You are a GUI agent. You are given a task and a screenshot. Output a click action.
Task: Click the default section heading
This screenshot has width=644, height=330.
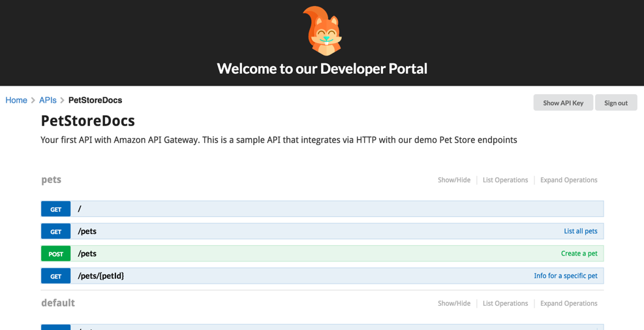tap(58, 303)
